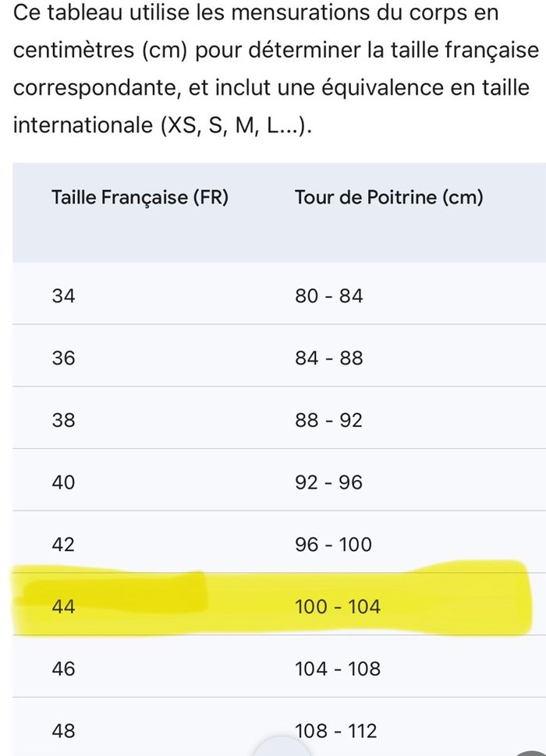This screenshot has width=546, height=756.
Task: Click the "Tour de Poitrine (cm)" column header
Action: click(388, 198)
